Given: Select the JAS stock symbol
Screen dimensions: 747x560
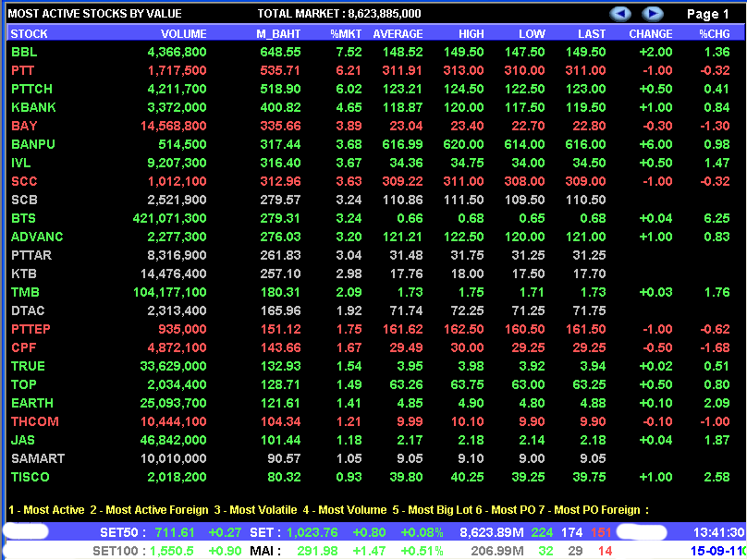Looking at the screenshot, I should click(x=23, y=440).
